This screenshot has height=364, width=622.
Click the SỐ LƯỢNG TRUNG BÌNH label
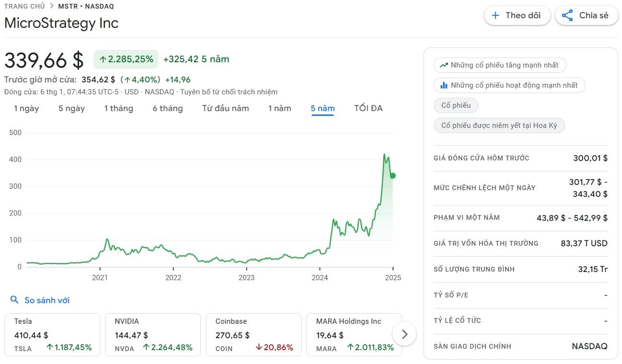pos(474,269)
